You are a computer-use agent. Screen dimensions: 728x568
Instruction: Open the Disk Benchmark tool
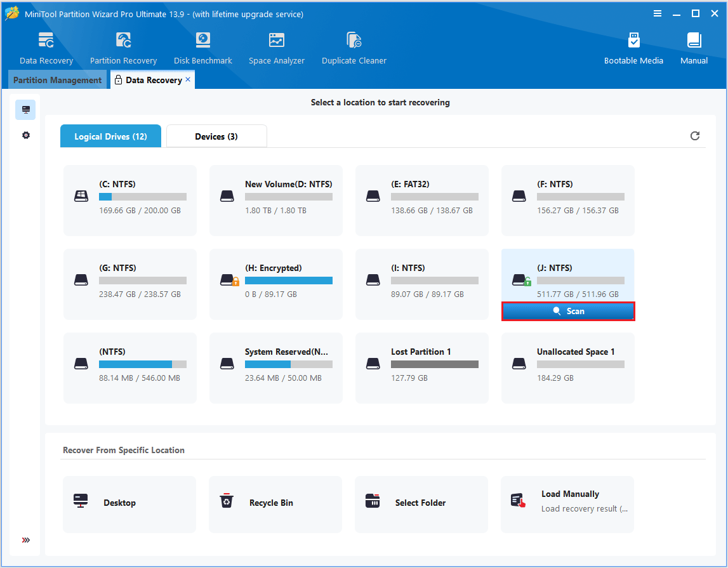[203, 48]
